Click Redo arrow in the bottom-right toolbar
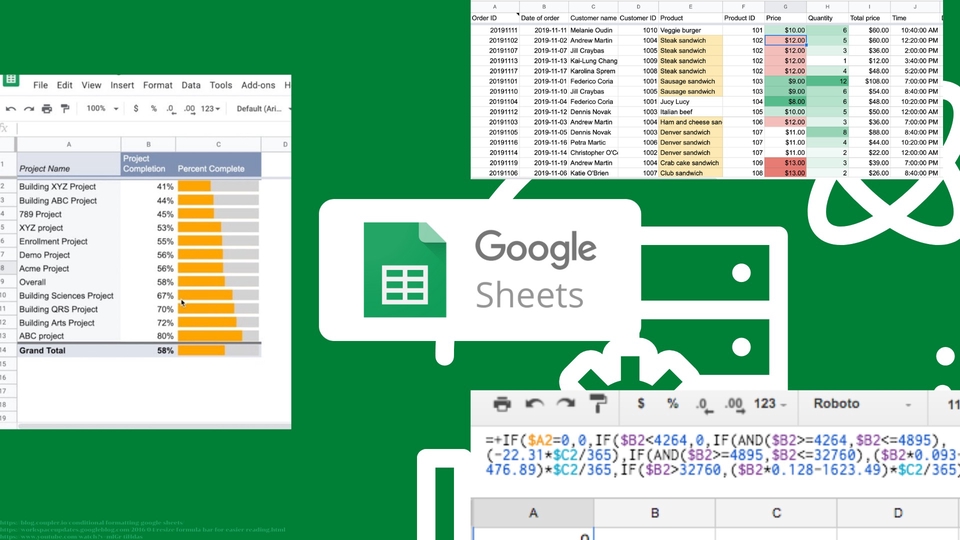 [566, 404]
